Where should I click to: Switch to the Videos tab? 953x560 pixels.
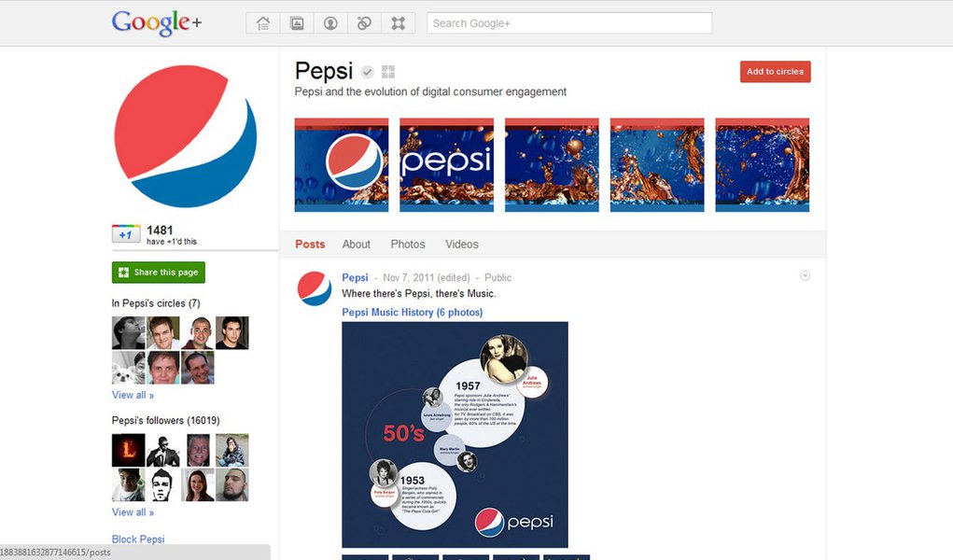click(x=462, y=245)
